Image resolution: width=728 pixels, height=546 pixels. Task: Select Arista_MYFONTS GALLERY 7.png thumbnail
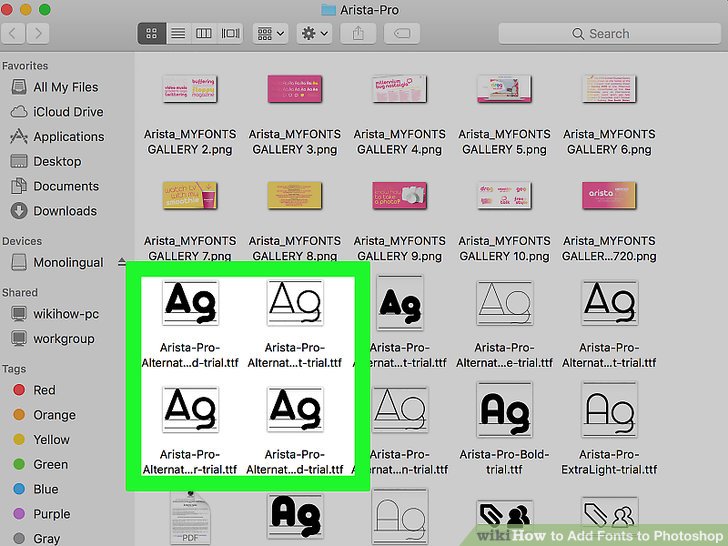pos(190,195)
